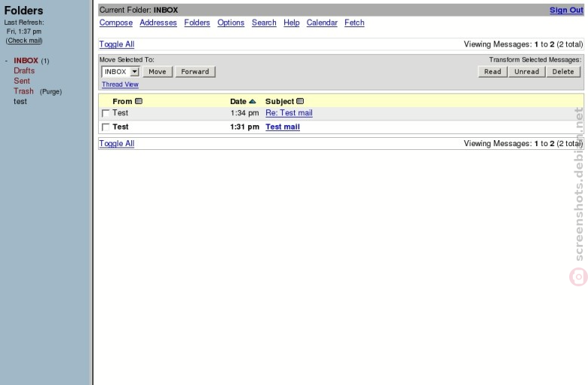Tick checkbox for 'Re: Test mail' message

click(x=106, y=113)
